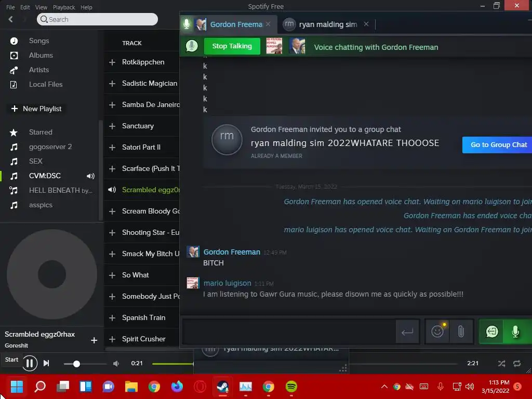Viewport: 532px width, 399px height.
Task: Open Albums in Spotify sidebar
Action: (x=41, y=55)
